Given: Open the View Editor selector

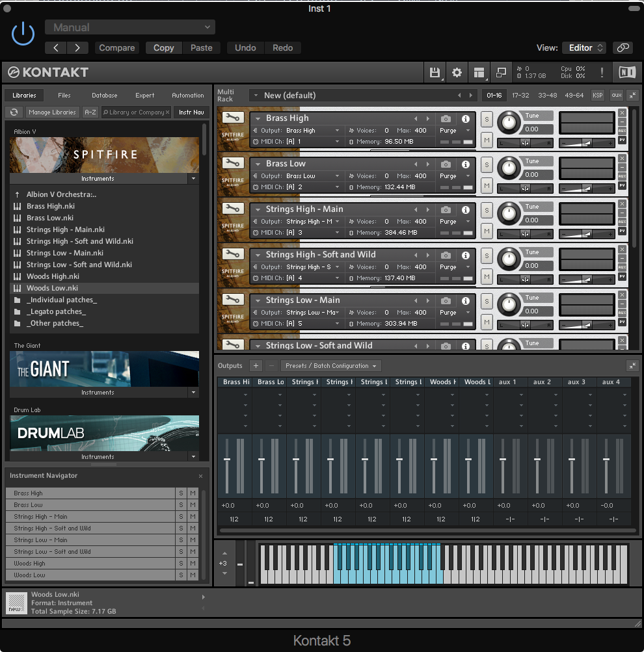Looking at the screenshot, I should [584, 48].
